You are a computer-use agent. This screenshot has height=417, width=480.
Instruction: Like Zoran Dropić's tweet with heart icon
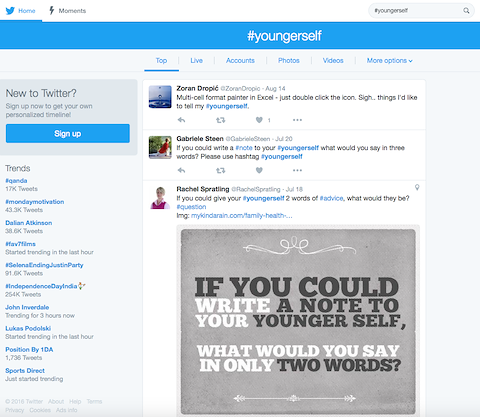pyautogui.click(x=259, y=120)
